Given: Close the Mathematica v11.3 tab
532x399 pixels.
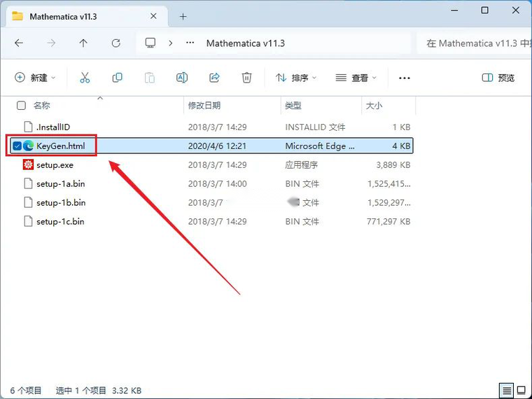Looking at the screenshot, I should (153, 16).
